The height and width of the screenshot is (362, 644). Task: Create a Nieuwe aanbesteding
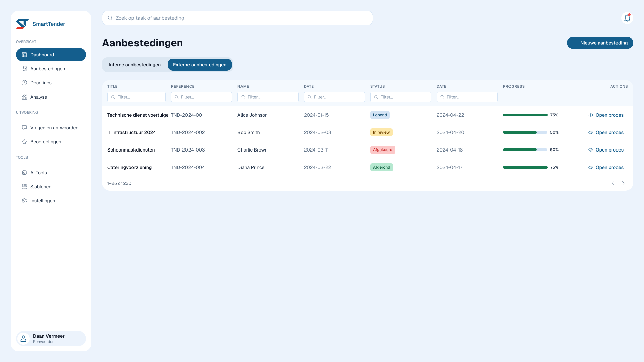(x=600, y=43)
